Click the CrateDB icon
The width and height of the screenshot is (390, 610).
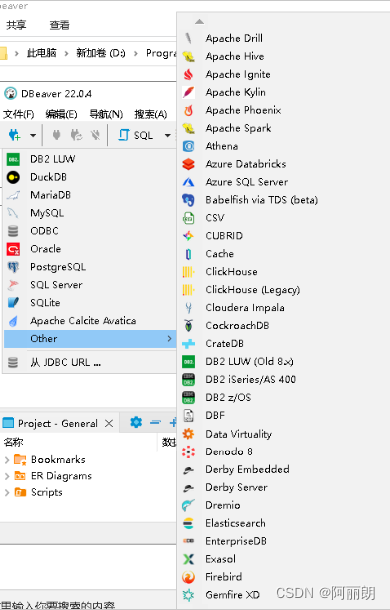(188, 344)
